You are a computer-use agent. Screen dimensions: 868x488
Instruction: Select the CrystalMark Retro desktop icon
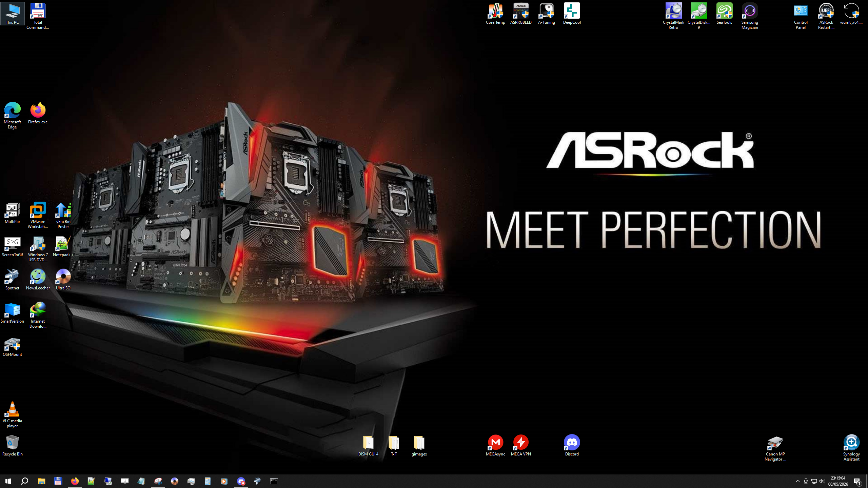click(x=673, y=16)
